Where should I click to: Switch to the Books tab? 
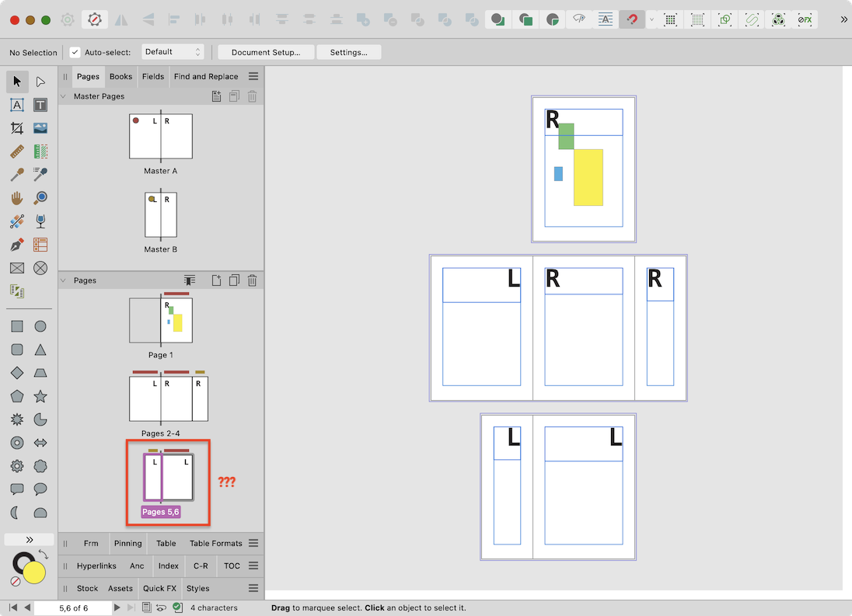120,76
